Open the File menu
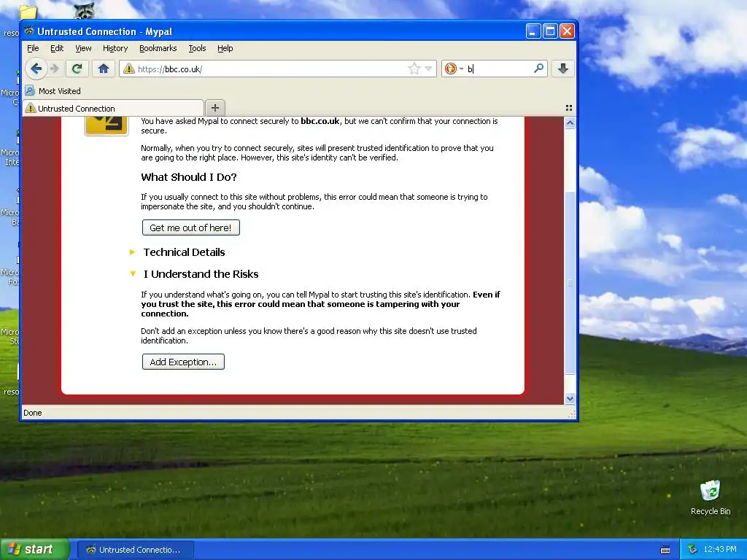The width and height of the screenshot is (747, 560). (33, 48)
